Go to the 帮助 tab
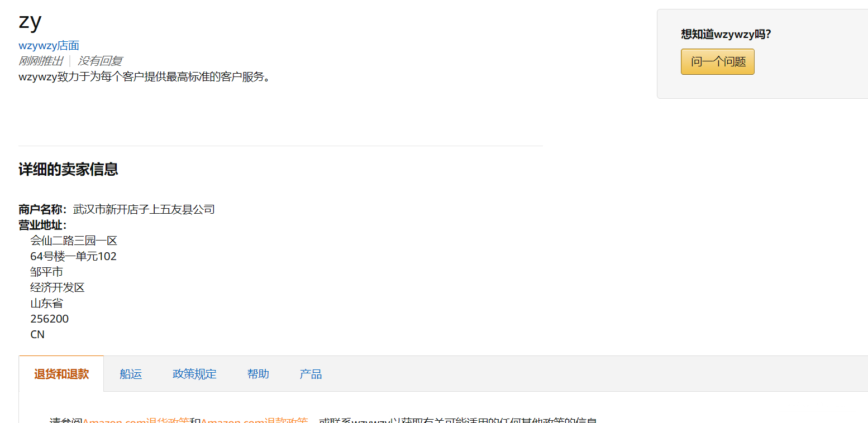Viewport: 868px width, 423px height. (258, 374)
